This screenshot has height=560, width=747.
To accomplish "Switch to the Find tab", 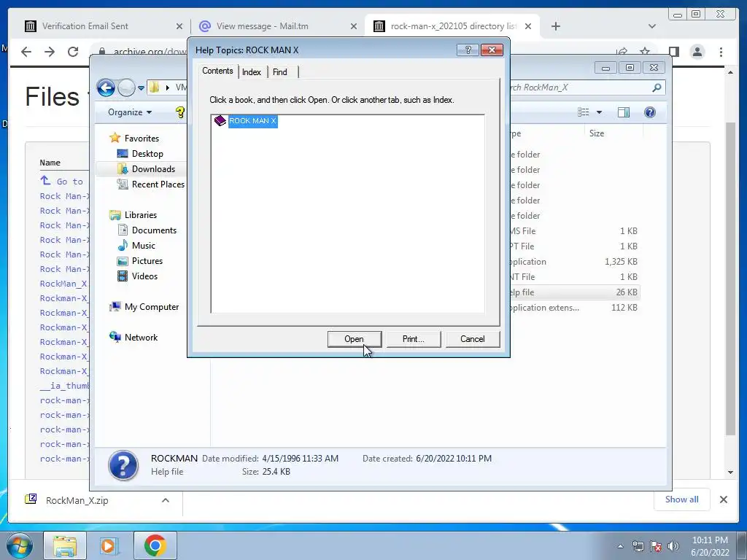I will (x=280, y=72).
